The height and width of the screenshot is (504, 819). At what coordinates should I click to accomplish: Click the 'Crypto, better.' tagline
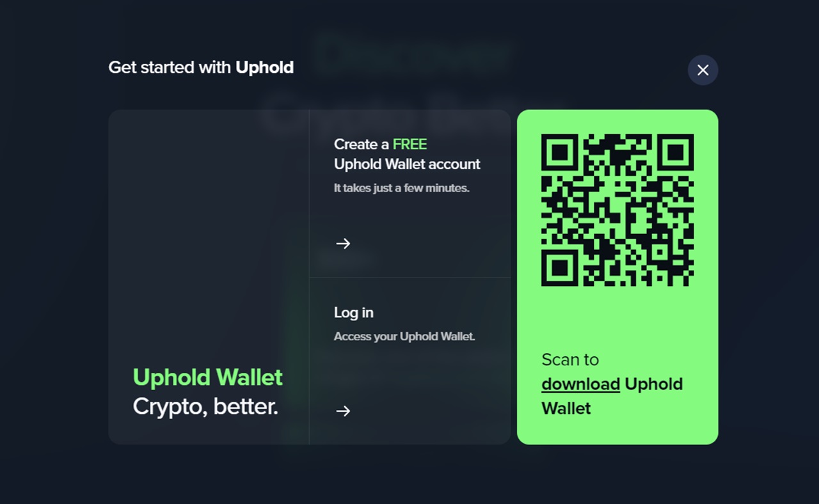205,406
